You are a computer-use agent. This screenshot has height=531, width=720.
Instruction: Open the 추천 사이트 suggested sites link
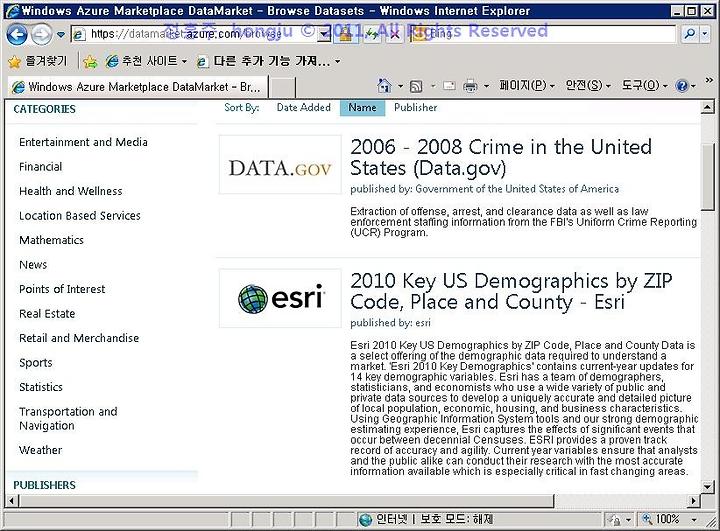(x=146, y=61)
